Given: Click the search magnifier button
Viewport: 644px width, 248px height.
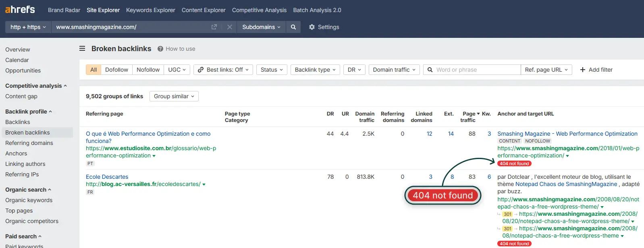Looking at the screenshot, I should [x=293, y=27].
